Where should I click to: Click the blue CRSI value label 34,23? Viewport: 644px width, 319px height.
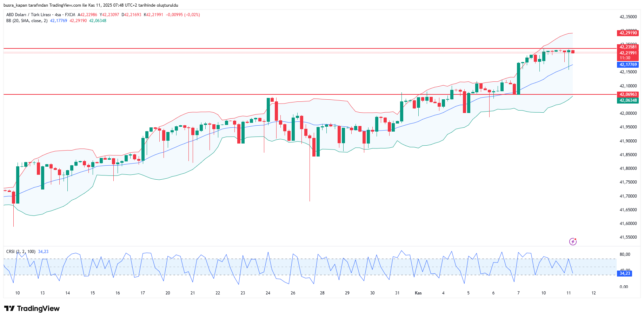tap(625, 273)
